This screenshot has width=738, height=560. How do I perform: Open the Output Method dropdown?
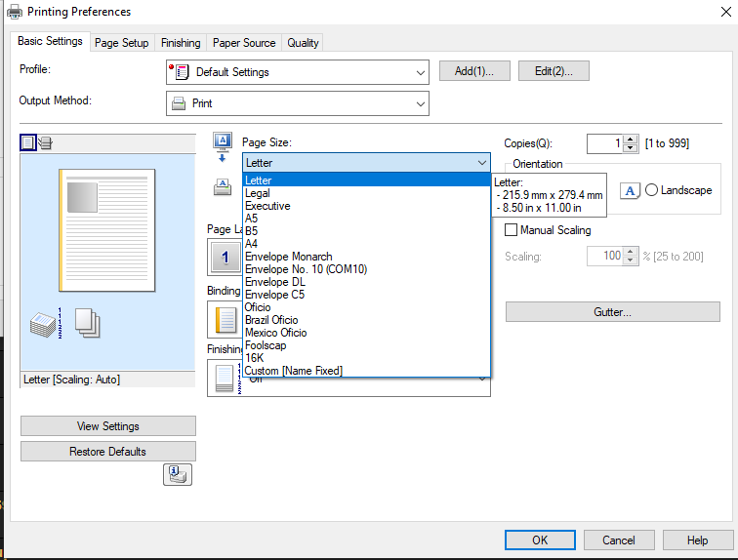298,103
